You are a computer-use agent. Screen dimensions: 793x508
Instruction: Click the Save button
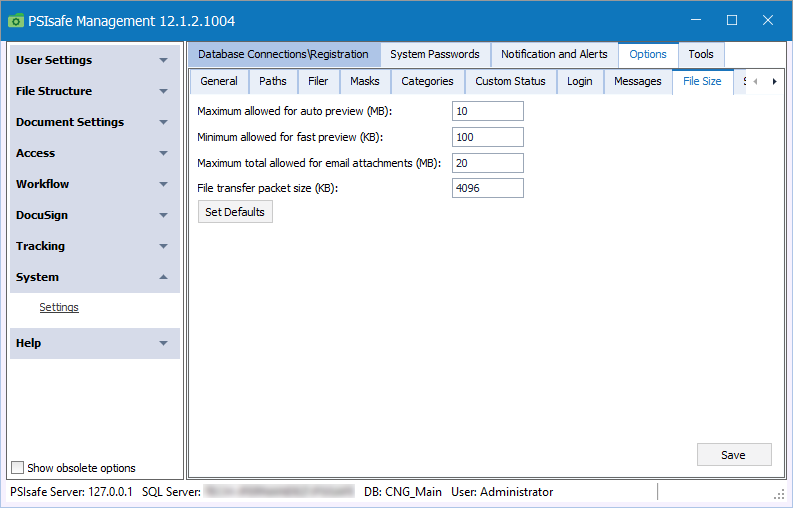734,455
